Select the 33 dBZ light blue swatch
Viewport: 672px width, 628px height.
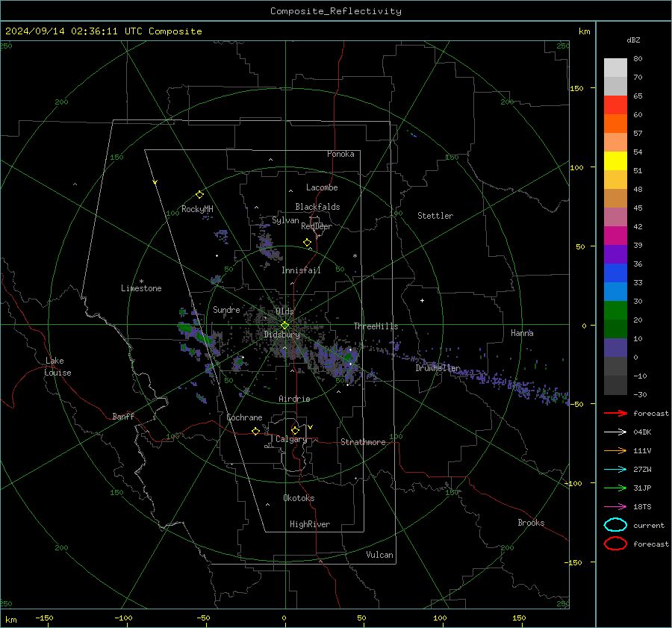[615, 291]
